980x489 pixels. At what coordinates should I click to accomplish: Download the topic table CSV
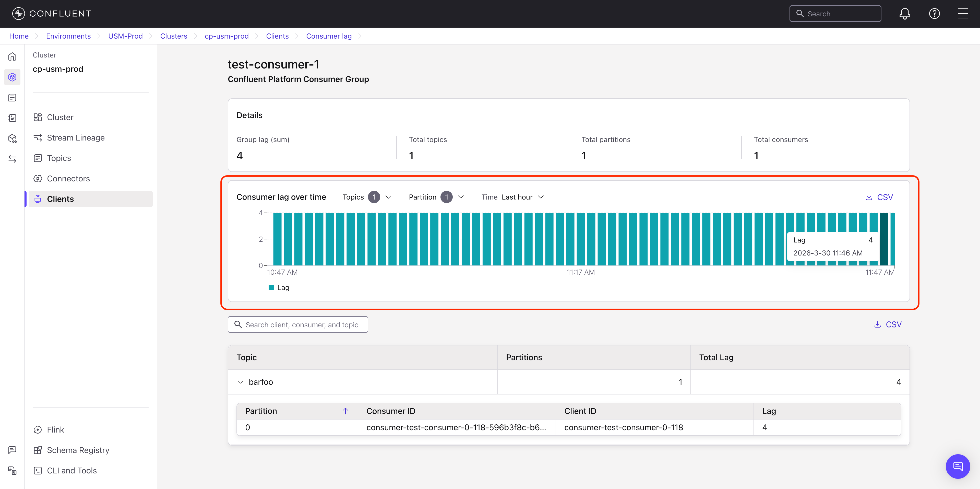[x=888, y=324]
